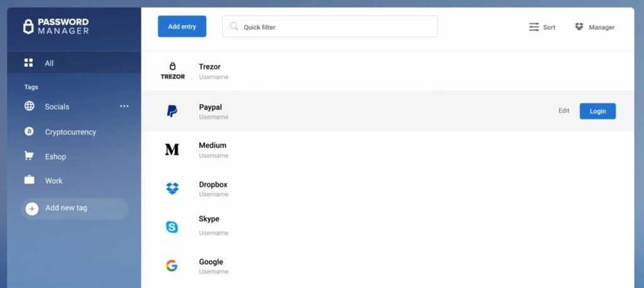Open the Sort options
Viewport: 644px width, 288px height.
(x=541, y=27)
